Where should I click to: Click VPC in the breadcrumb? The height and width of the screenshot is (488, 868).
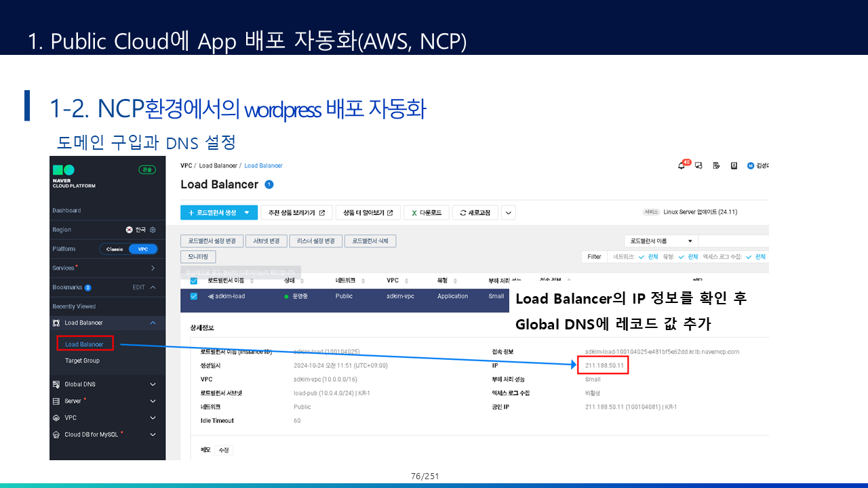(x=186, y=165)
